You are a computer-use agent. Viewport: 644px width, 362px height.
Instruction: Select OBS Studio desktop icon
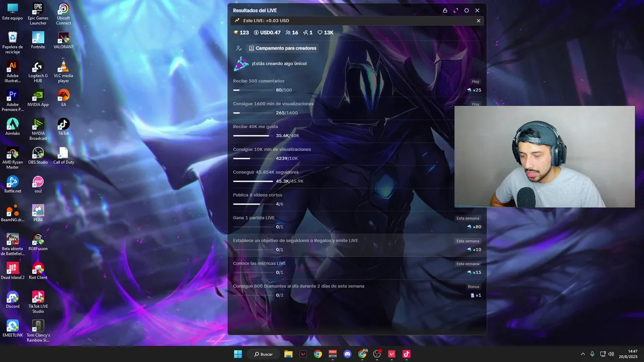38,155
